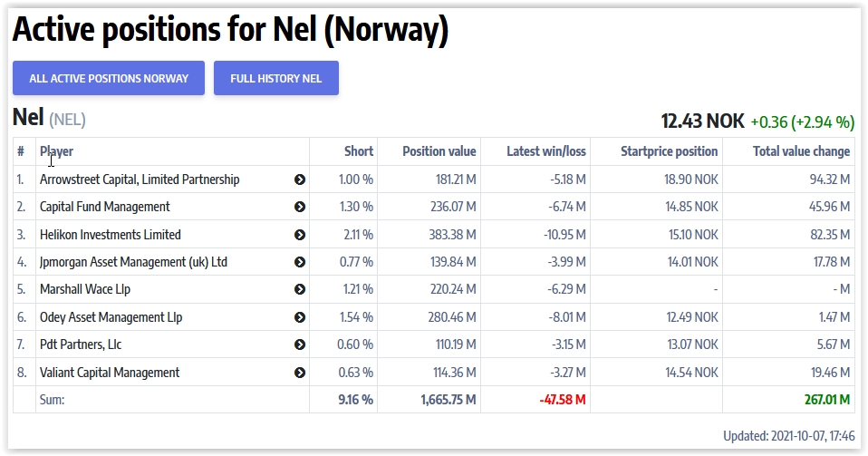Click arrow icon beside Odey Asset Management
This screenshot has width=868, height=456.
[300, 317]
